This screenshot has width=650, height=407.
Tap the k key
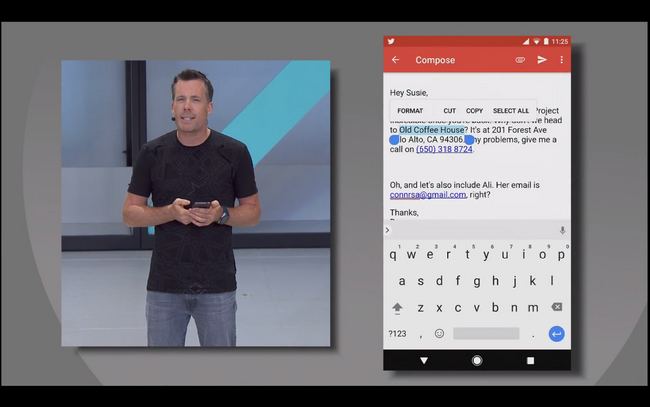[x=533, y=281]
